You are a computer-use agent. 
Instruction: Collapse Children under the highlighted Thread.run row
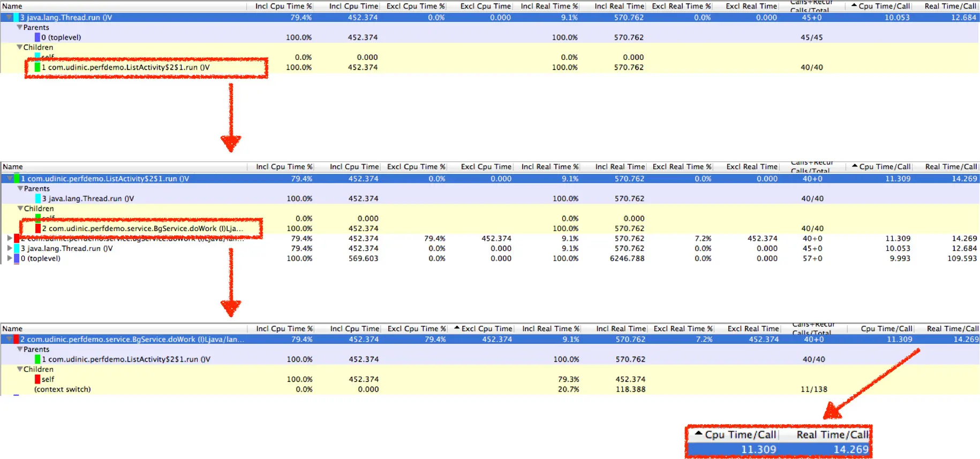[x=20, y=47]
